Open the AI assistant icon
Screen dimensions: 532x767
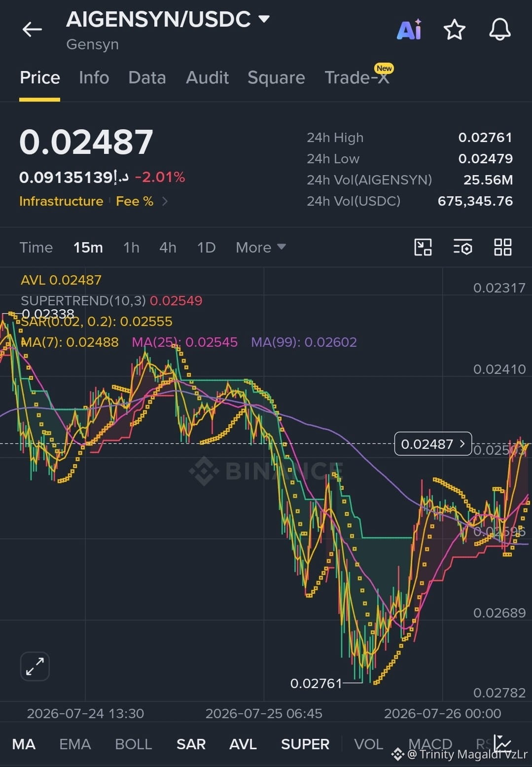409,30
